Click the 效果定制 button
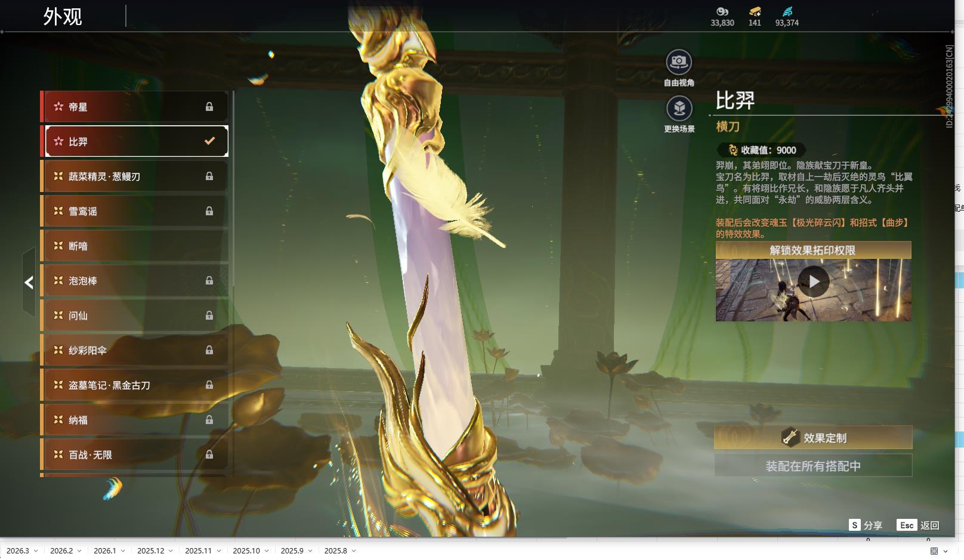Viewport: 964px width, 560px height. pos(813,438)
